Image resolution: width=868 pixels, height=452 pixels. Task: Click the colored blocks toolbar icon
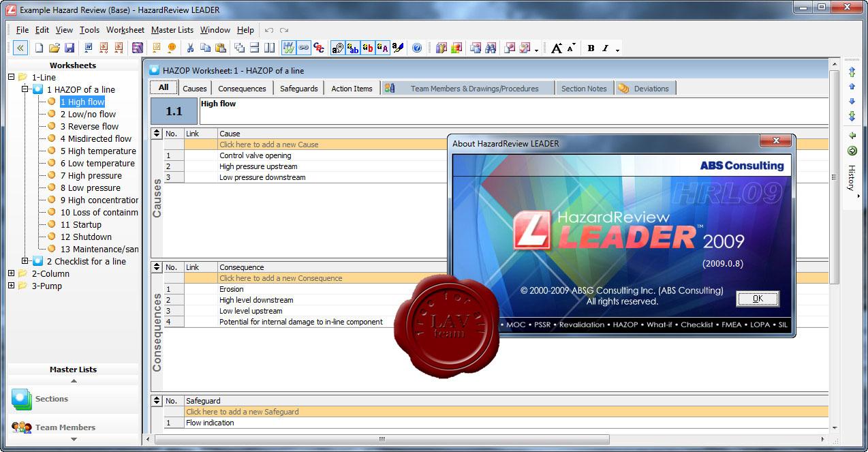pos(456,48)
